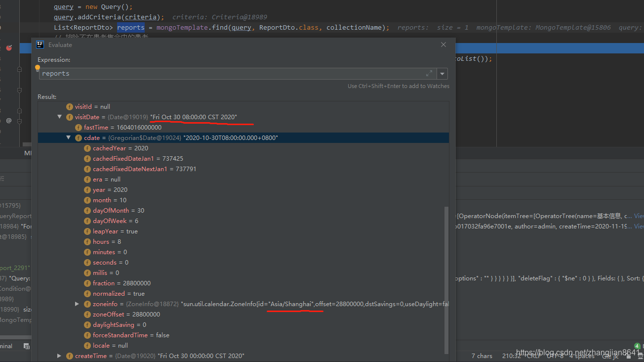Screen dimensions: 644x362
Task: Click the field icon beside cachedFixedDateJan1
Action: [87, 158]
